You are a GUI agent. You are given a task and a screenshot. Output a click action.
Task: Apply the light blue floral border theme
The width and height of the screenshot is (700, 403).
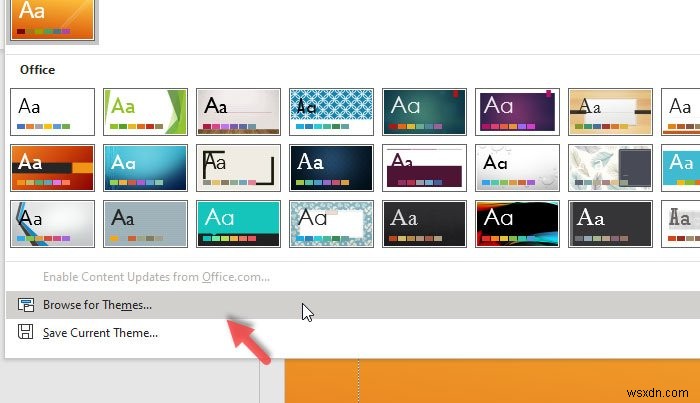pyautogui.click(x=331, y=224)
